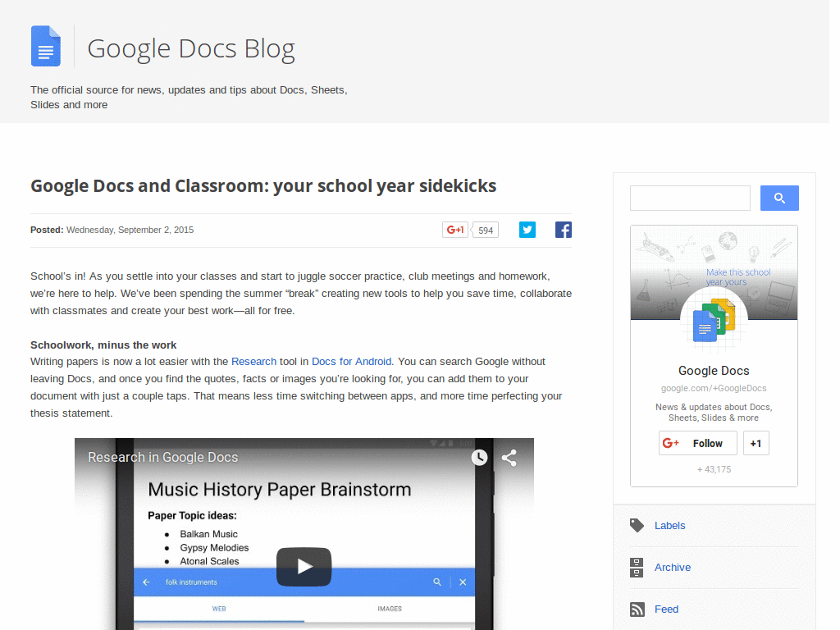Click the magnifier icon in the video's blue bar
This screenshot has width=840, height=630.
pos(437,582)
